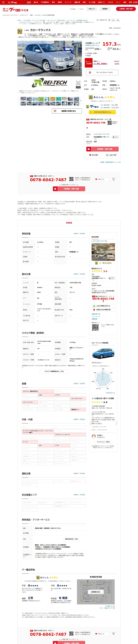This screenshot has width=138, height=644.
Task: Click 販売店のMAP情報を開く button
Action: pos(103,310)
